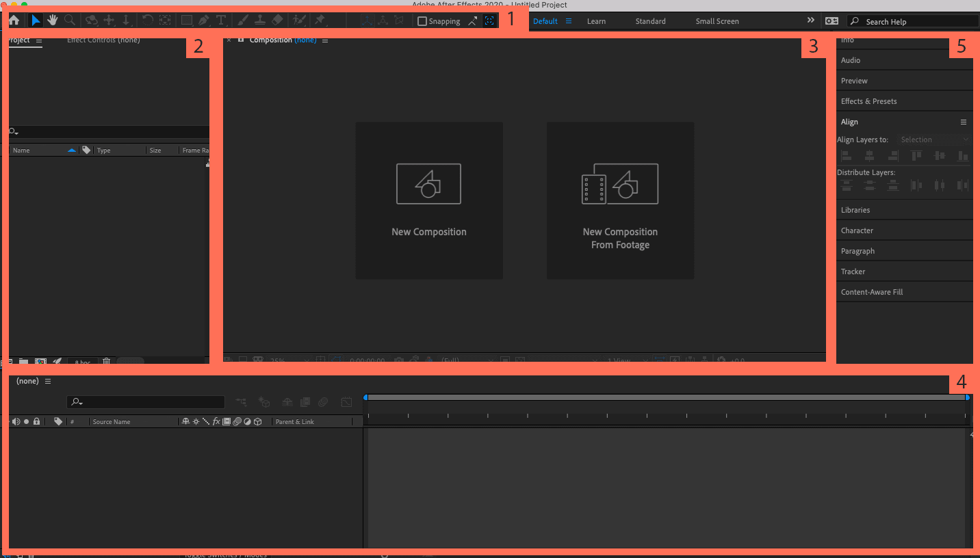
Task: Select the Clone Stamp tool
Action: (261, 20)
